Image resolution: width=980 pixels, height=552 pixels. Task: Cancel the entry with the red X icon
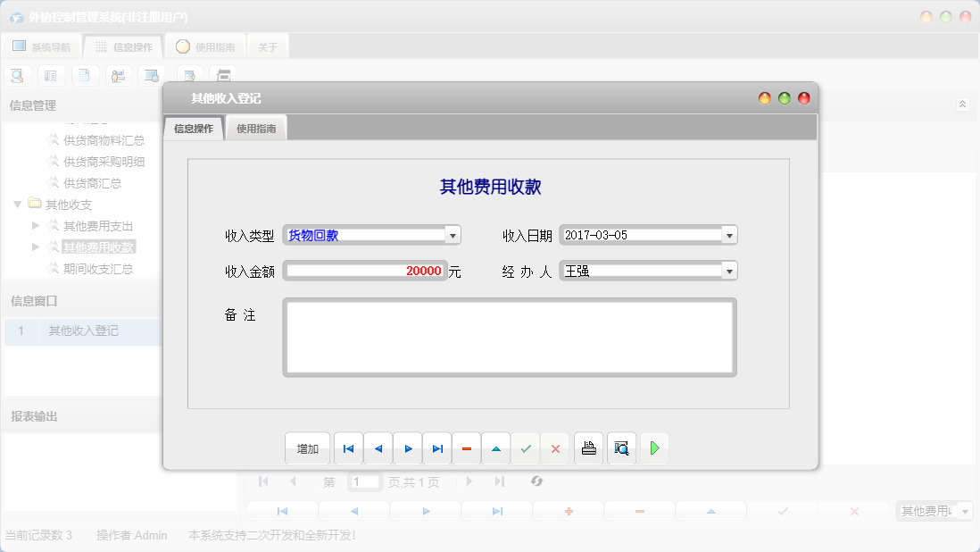[x=555, y=448]
